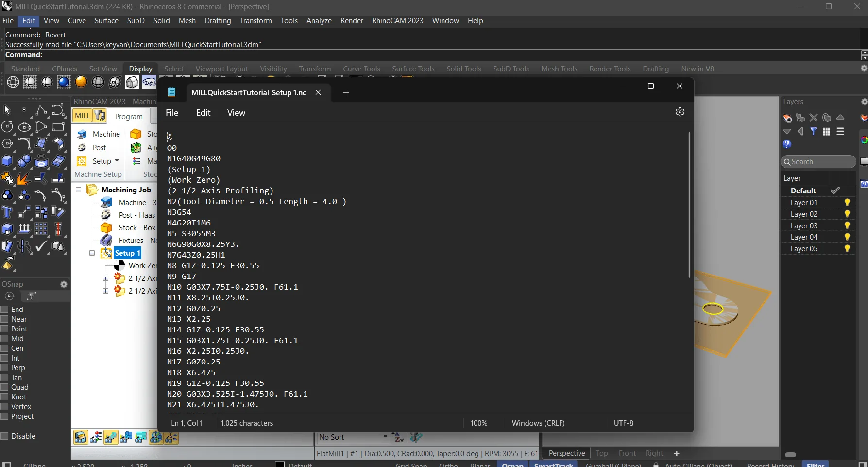Click the MILL button in RhinoCAM panel
This screenshot has width=868, height=467.
82,116
